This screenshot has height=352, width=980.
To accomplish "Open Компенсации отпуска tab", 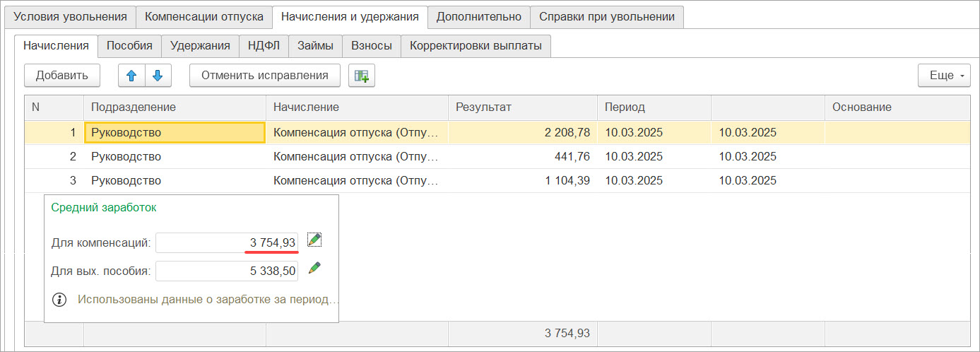I will [x=204, y=16].
